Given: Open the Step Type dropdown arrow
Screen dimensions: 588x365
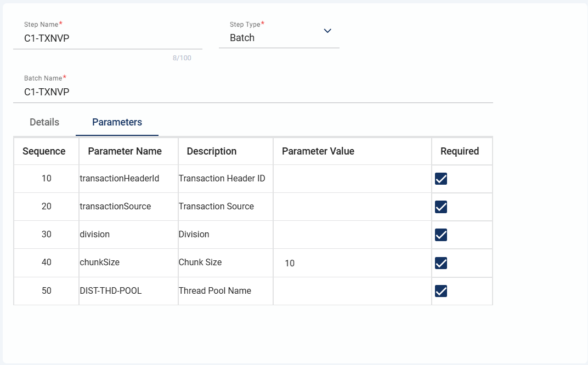Looking at the screenshot, I should pyautogui.click(x=327, y=31).
